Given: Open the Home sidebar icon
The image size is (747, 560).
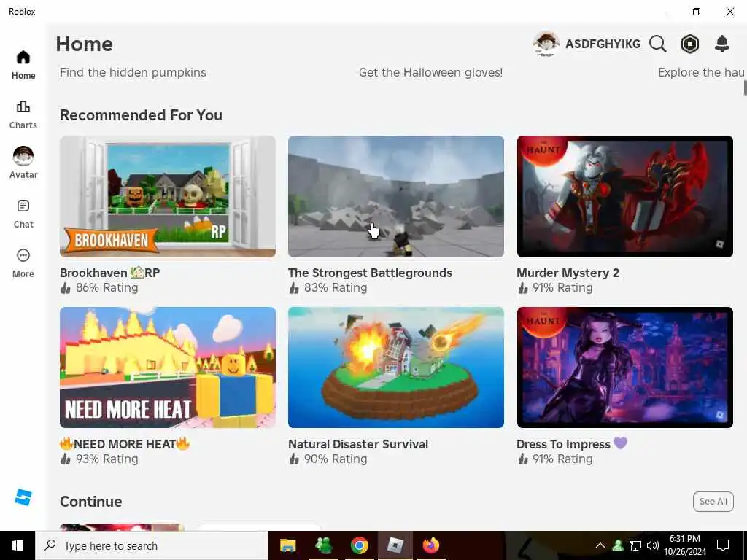Looking at the screenshot, I should [23, 58].
